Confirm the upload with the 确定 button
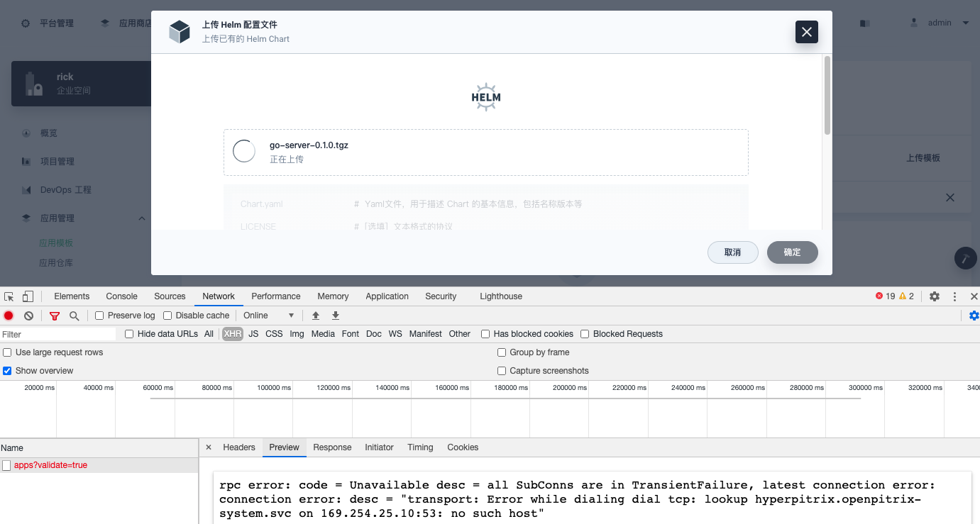This screenshot has height=524, width=980. click(x=792, y=252)
